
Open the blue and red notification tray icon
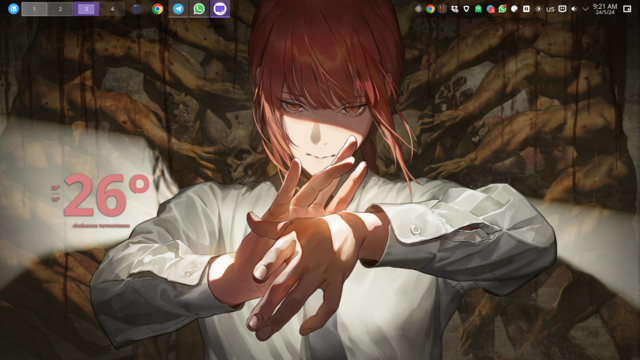[490, 9]
